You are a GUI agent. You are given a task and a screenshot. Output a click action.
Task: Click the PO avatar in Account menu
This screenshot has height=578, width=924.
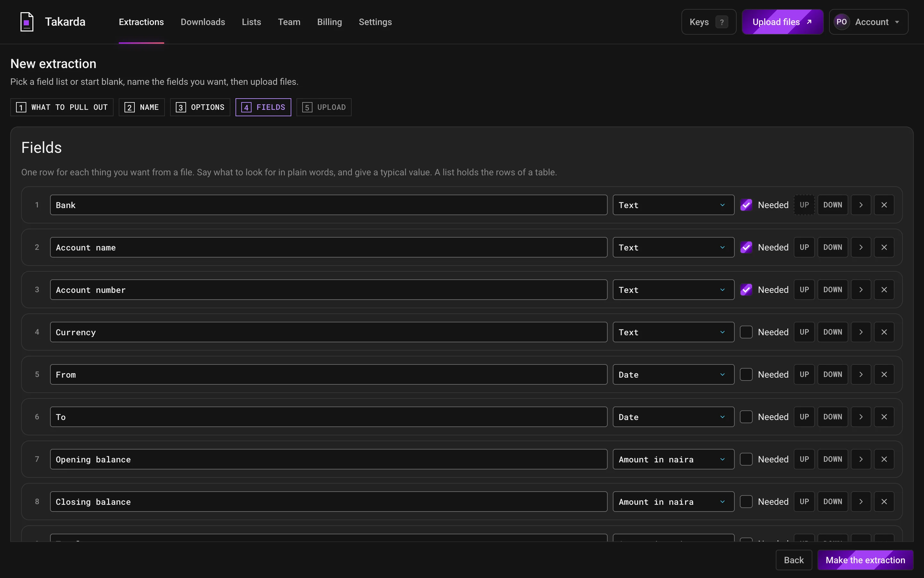(842, 22)
